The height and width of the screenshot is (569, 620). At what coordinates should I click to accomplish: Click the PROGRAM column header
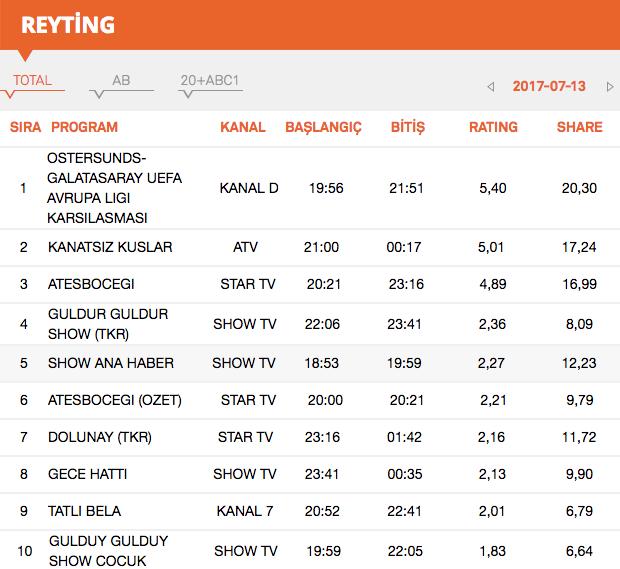[84, 127]
